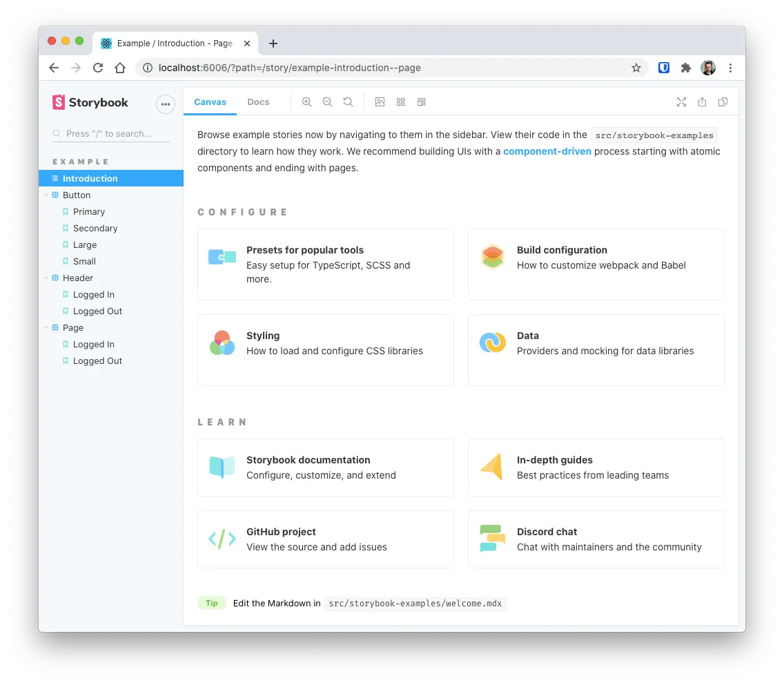The height and width of the screenshot is (683, 784).
Task: Open a new browser tab
Action: click(x=273, y=44)
